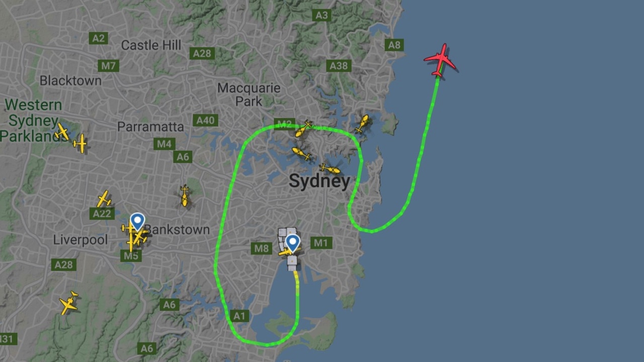Click the Blacktown suburb label
This screenshot has width=644, height=362.
(x=70, y=80)
